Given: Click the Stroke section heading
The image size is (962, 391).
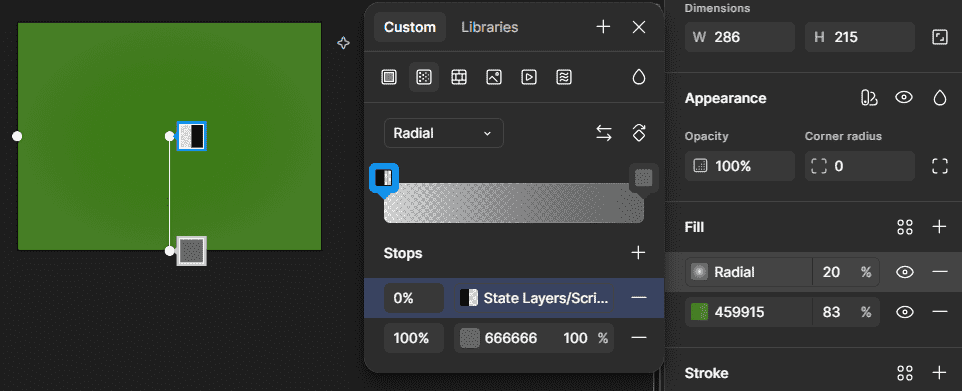Looking at the screenshot, I should coord(707,373).
